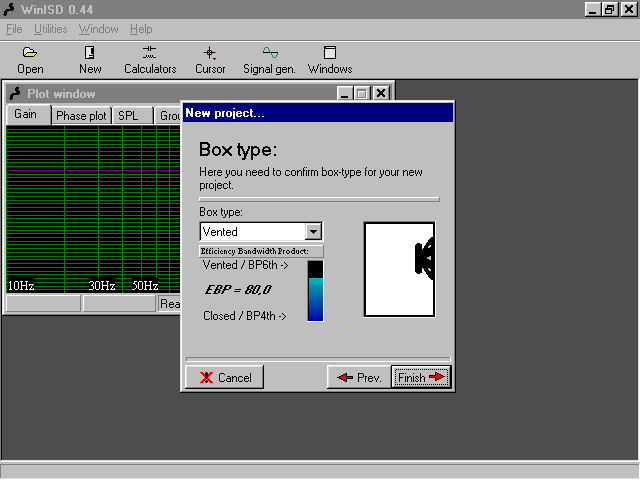Screen dimensions: 640x480
Task: Click the Vented / BP6th -> label
Action: tap(245, 265)
